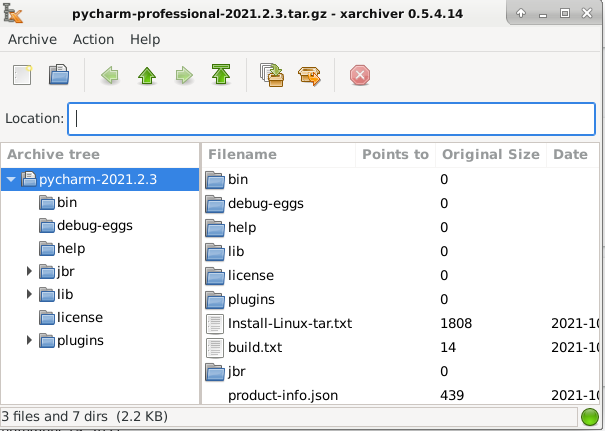Select lib in the archive tree
Image resolution: width=605 pixels, height=431 pixels.
tap(65, 294)
